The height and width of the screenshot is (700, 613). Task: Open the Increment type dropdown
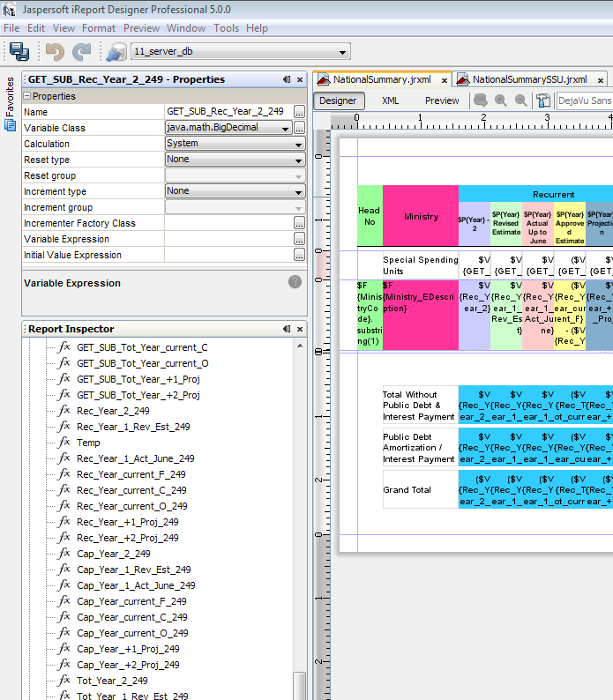pos(235,191)
